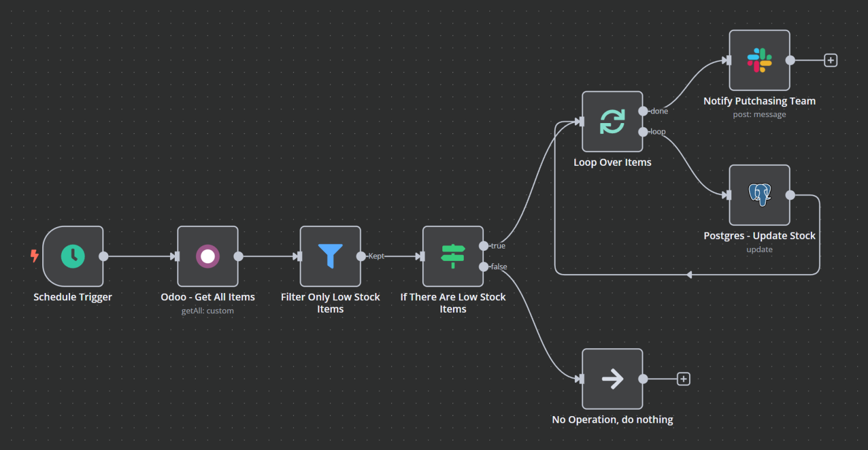The image size is (868, 450).
Task: Click the Slack logo inside Notify Putchasing Team
Action: point(759,59)
